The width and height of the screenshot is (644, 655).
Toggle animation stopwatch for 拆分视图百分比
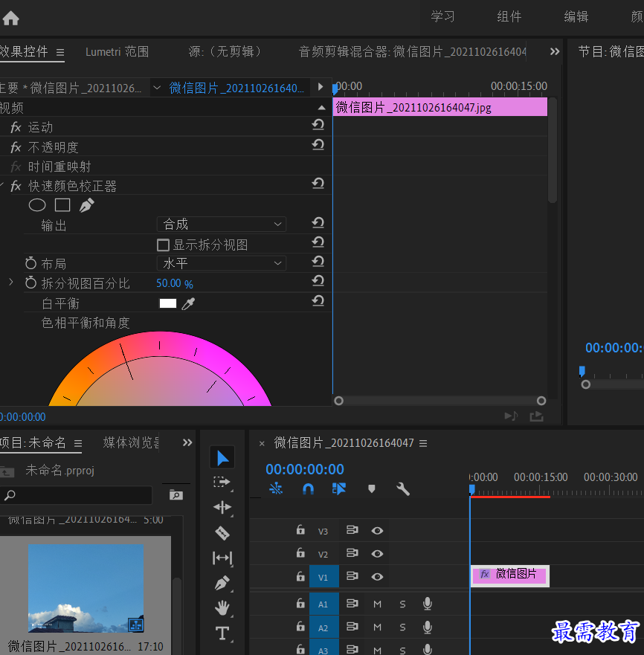click(x=30, y=283)
